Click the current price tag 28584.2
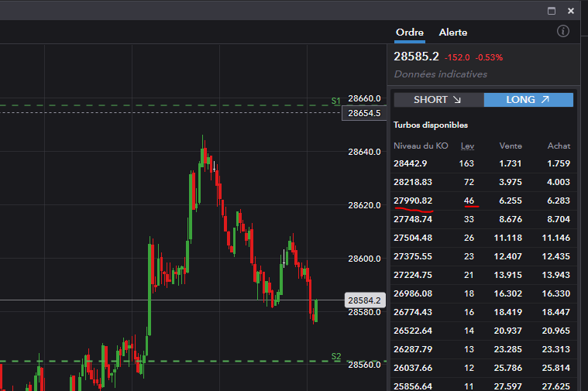This screenshot has height=391, width=588. click(363, 300)
